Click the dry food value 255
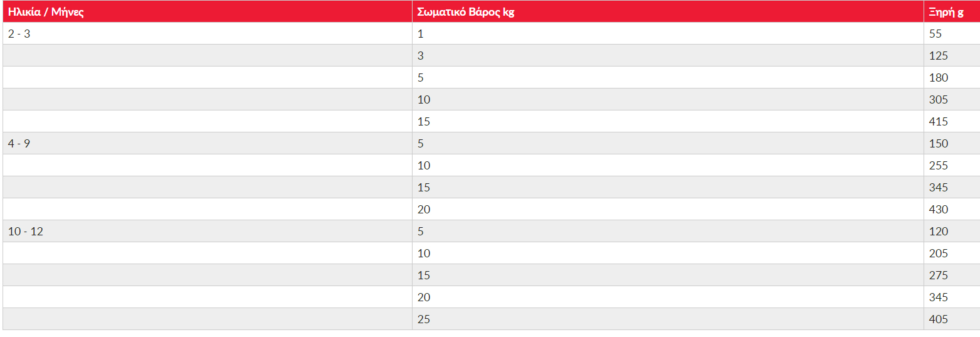The width and height of the screenshot is (980, 337). (x=951, y=166)
